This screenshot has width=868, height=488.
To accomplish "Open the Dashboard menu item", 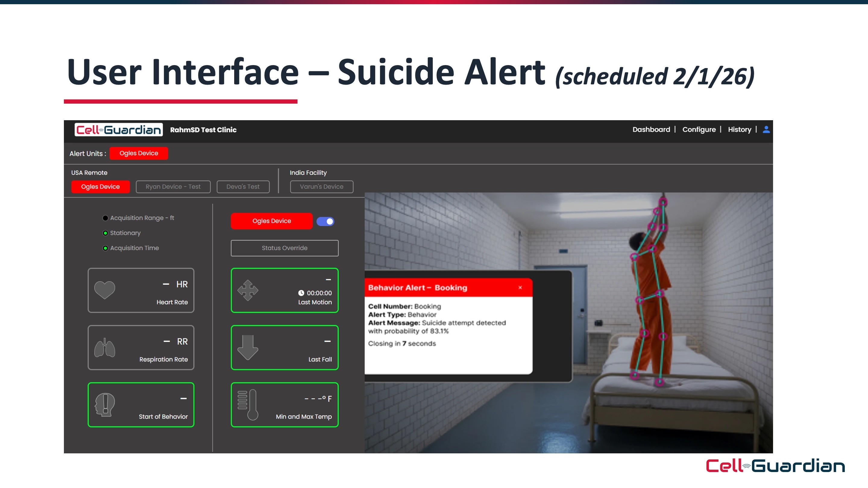I will tap(651, 129).
